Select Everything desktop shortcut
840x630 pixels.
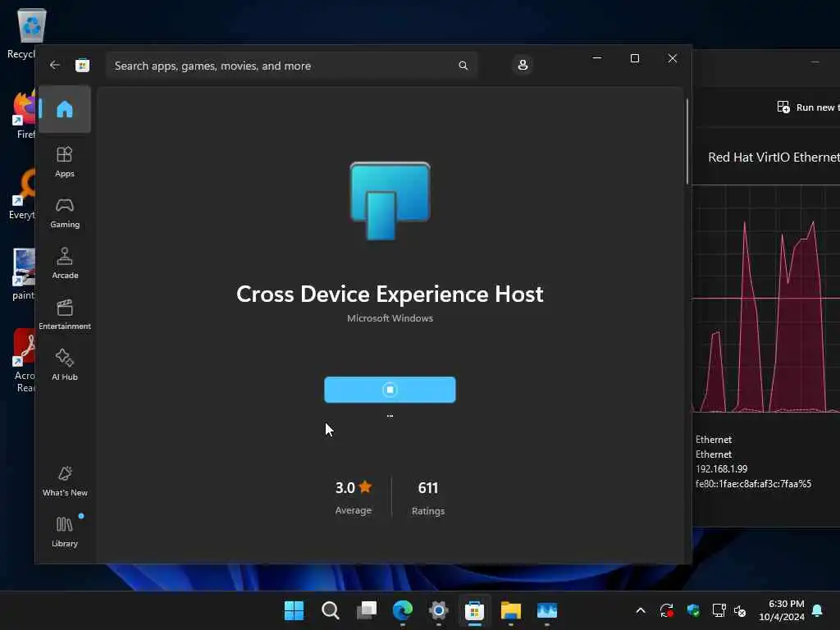click(x=22, y=195)
